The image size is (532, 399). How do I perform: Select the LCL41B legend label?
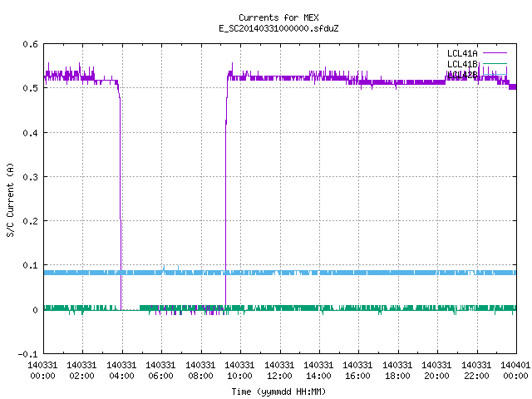[x=462, y=64]
